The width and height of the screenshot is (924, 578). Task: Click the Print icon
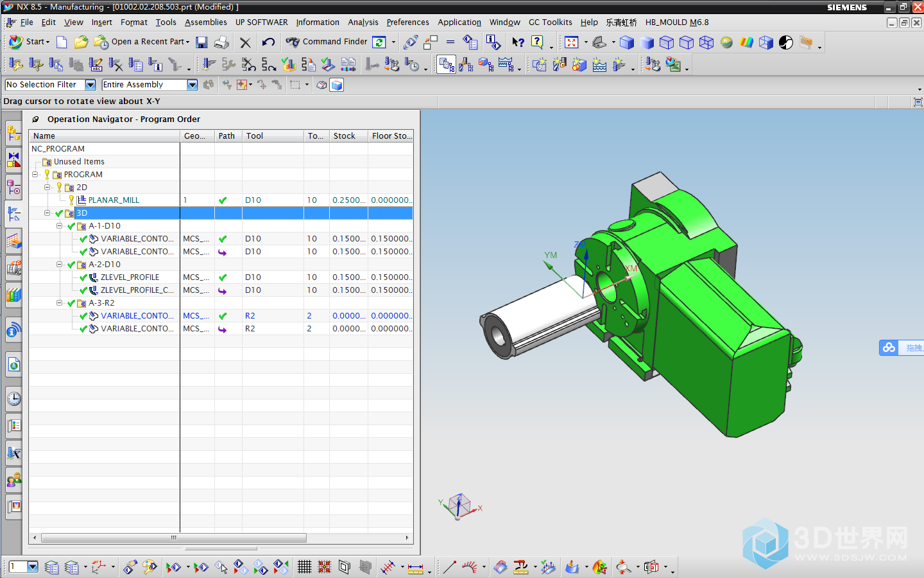click(221, 42)
